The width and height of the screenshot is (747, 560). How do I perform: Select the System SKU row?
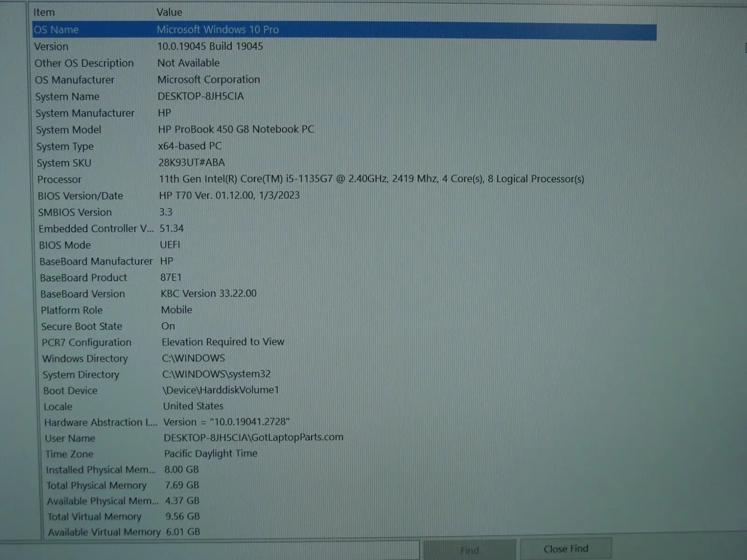point(64,163)
